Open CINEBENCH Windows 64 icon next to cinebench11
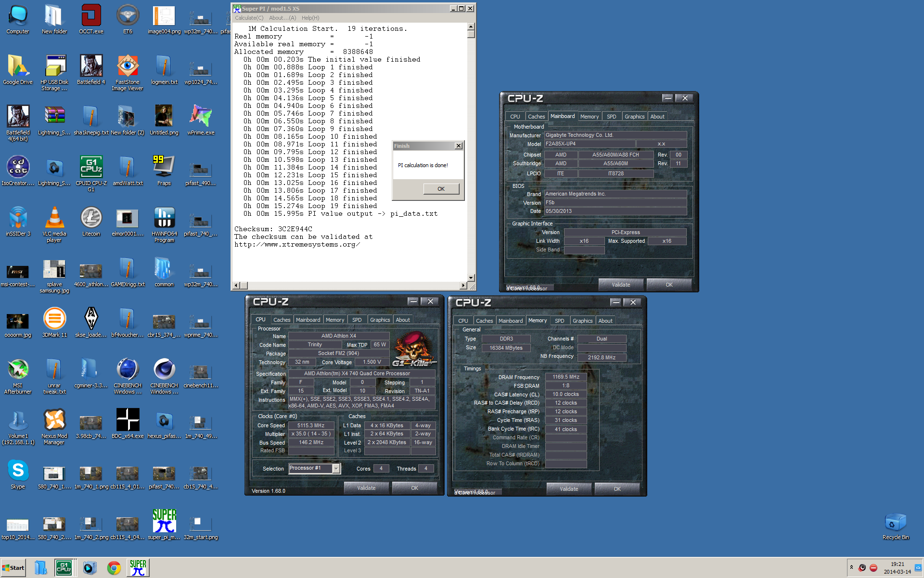The image size is (924, 578). click(x=164, y=376)
